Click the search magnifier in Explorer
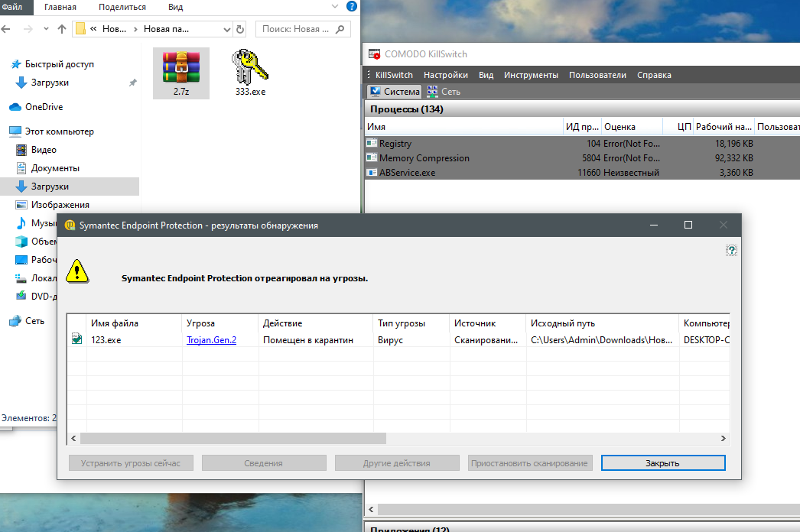 [x=340, y=29]
